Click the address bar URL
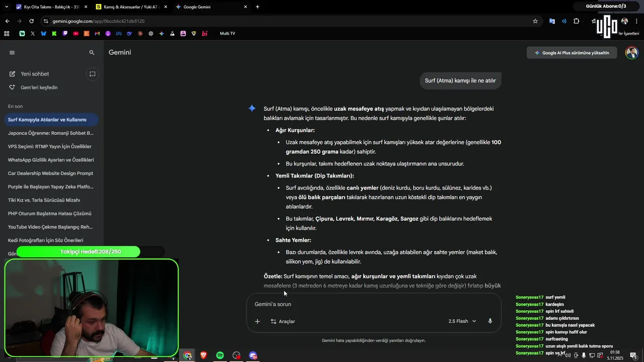This screenshot has height=362, width=644. pyautogui.click(x=98, y=21)
